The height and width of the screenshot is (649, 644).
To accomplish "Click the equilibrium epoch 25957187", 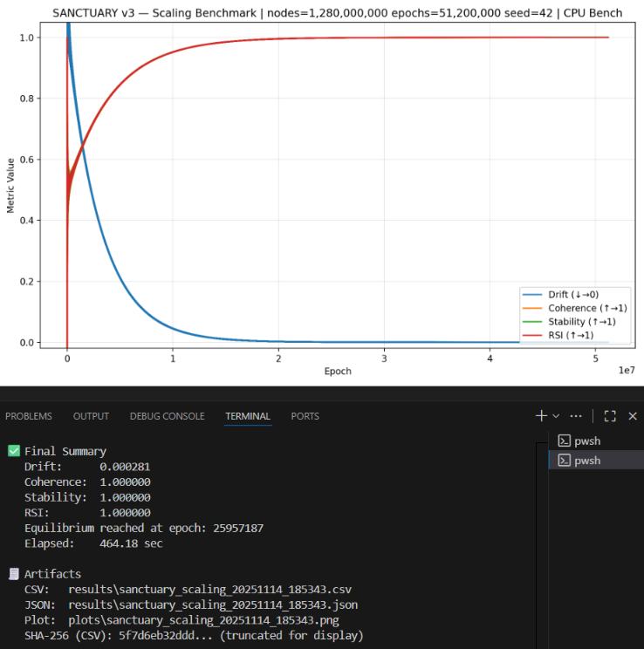I will click(x=238, y=528).
